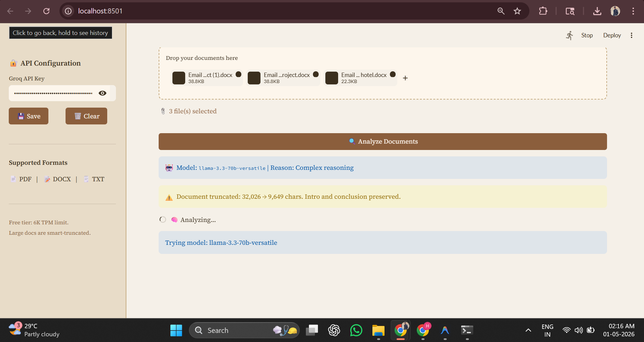Bookmark this page with star icon
The height and width of the screenshot is (342, 644).
click(517, 11)
